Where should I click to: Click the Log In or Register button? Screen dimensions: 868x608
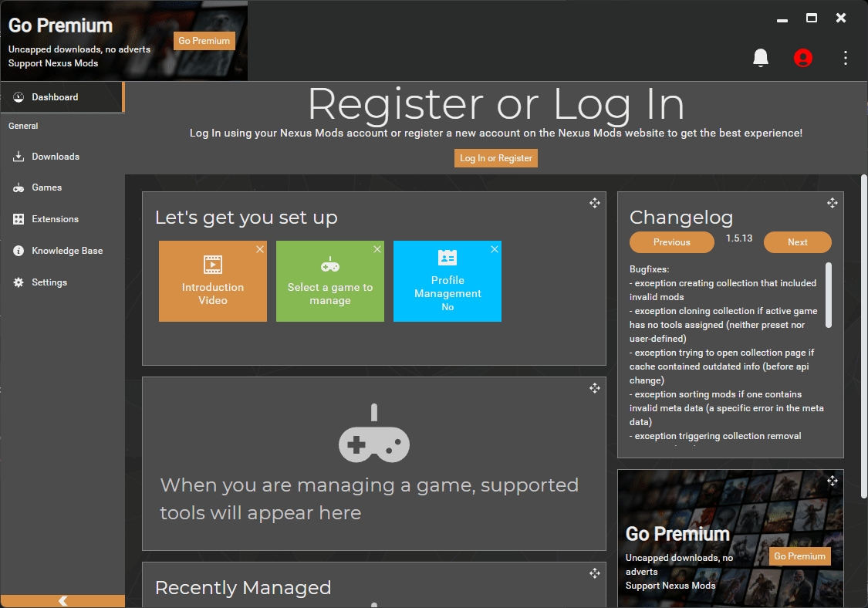point(495,158)
